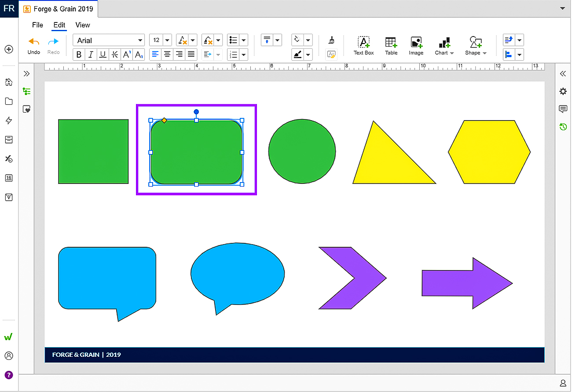The image size is (572, 392).
Task: Toggle underline formatting
Action: pyautogui.click(x=103, y=55)
